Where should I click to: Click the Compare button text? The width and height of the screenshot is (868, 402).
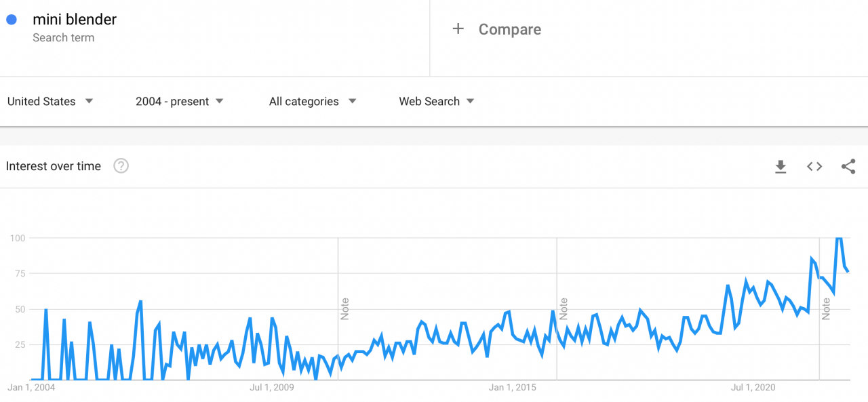click(509, 30)
